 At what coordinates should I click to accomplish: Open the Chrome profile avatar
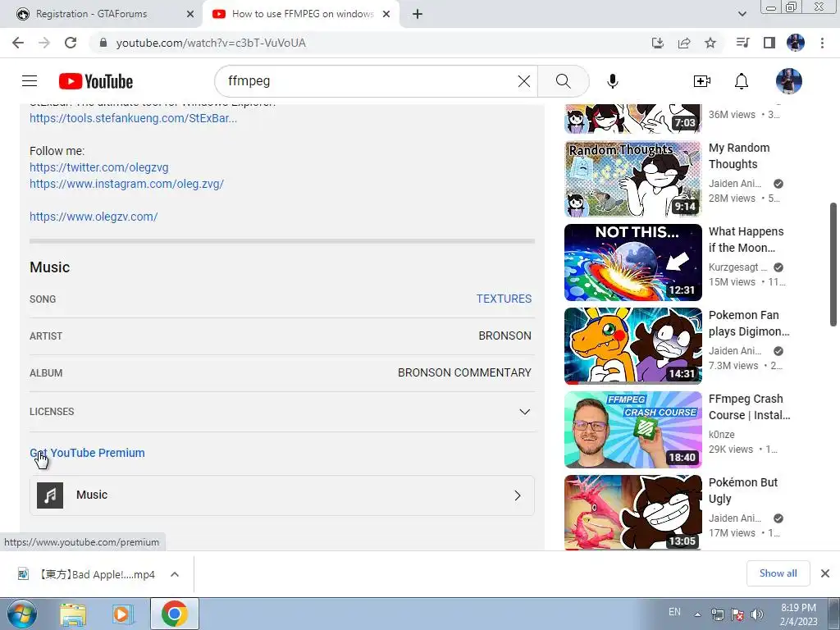(x=796, y=43)
